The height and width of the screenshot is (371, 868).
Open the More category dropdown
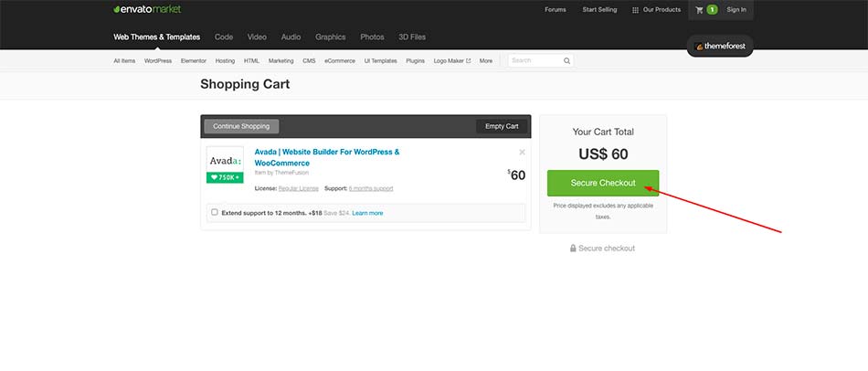click(485, 61)
